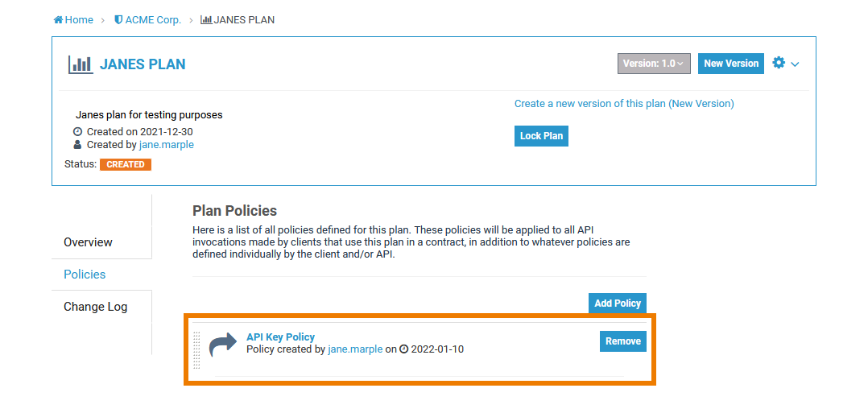This screenshot has height=413, width=868.
Task: Open the Version: 1.0 dropdown
Action: click(654, 64)
